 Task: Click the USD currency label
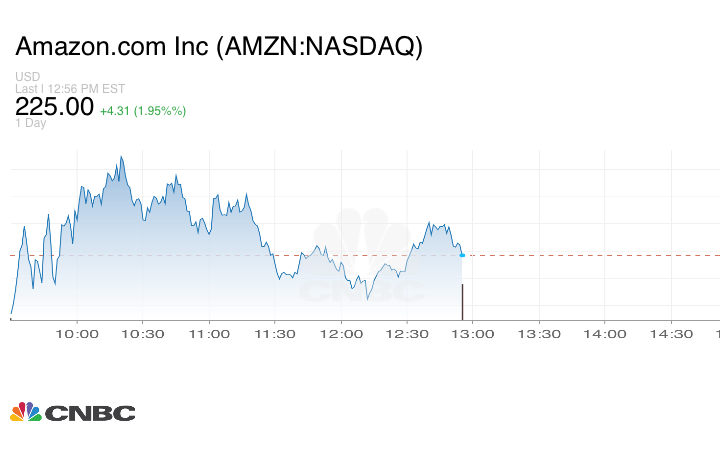coord(28,76)
